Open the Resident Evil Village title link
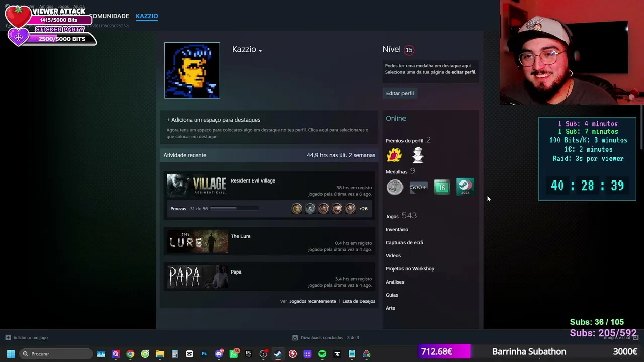 tap(253, 181)
